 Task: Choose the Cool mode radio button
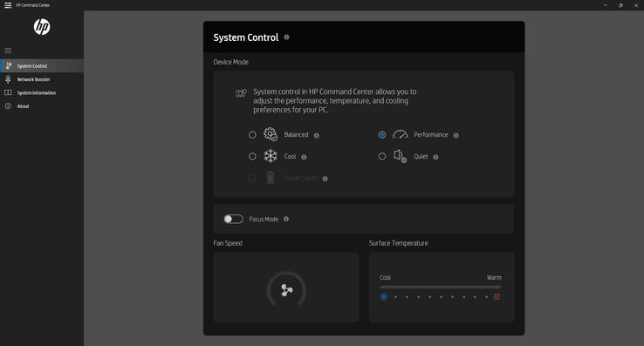point(252,156)
